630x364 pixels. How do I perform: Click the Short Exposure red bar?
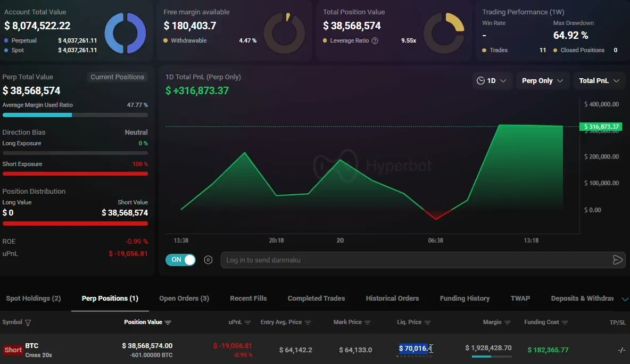click(75, 174)
